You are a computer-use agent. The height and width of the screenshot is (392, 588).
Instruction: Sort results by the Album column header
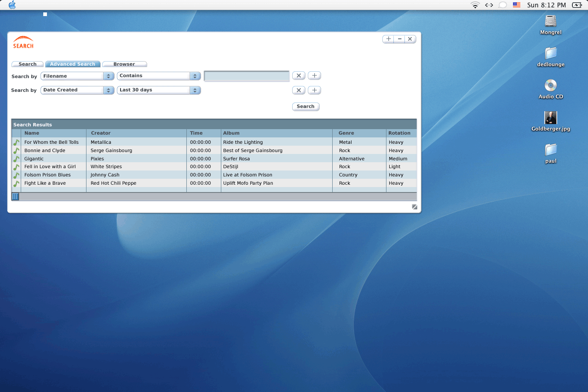pos(277,133)
